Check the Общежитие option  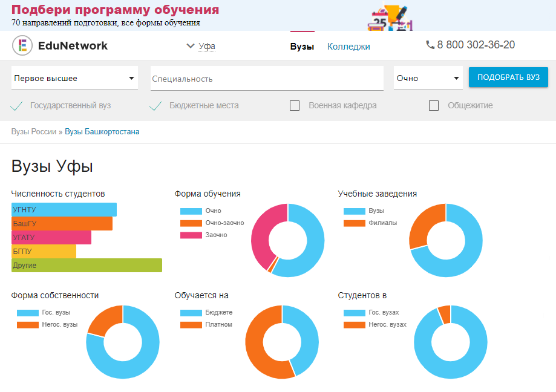pos(434,106)
